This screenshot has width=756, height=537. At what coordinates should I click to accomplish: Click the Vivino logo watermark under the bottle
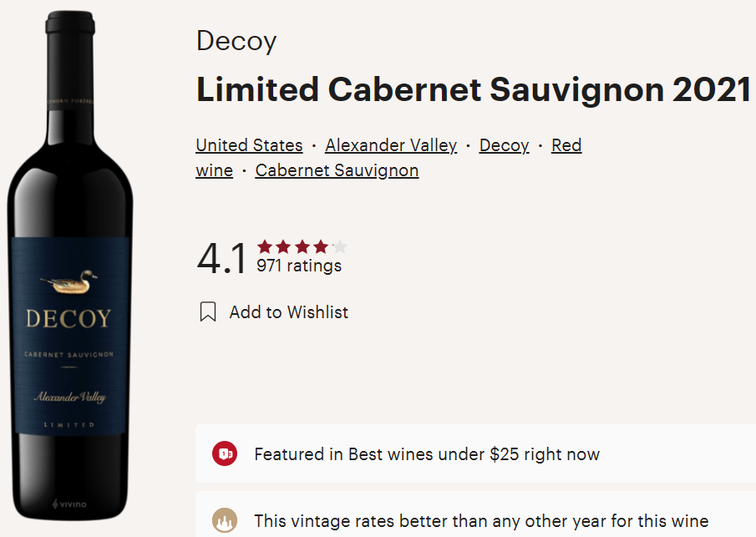tap(69, 503)
